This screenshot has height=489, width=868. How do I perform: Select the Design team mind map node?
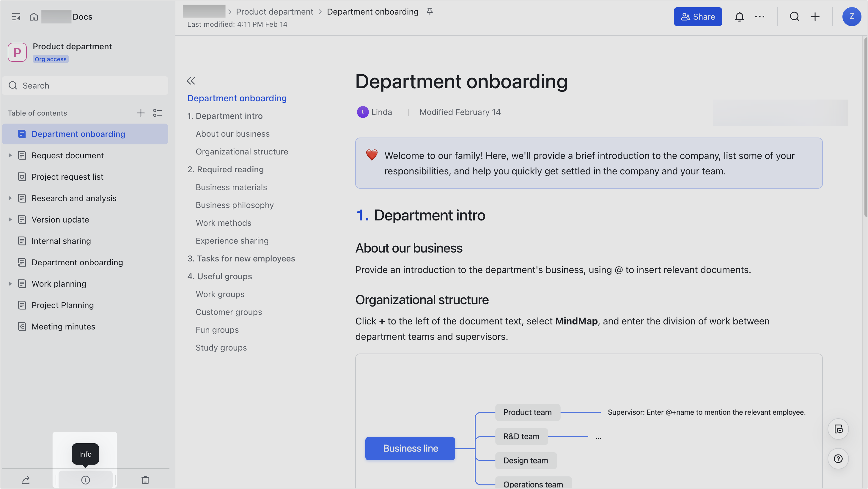tap(526, 460)
